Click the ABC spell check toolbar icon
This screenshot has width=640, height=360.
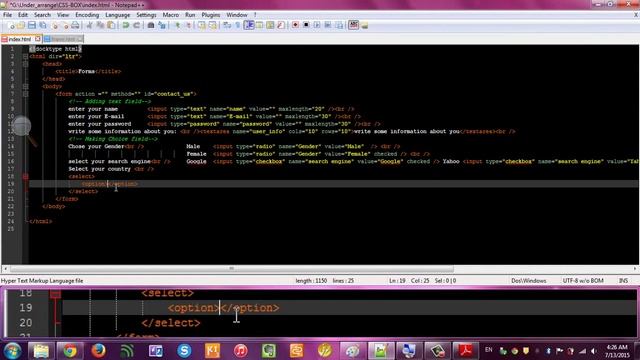(353, 25)
